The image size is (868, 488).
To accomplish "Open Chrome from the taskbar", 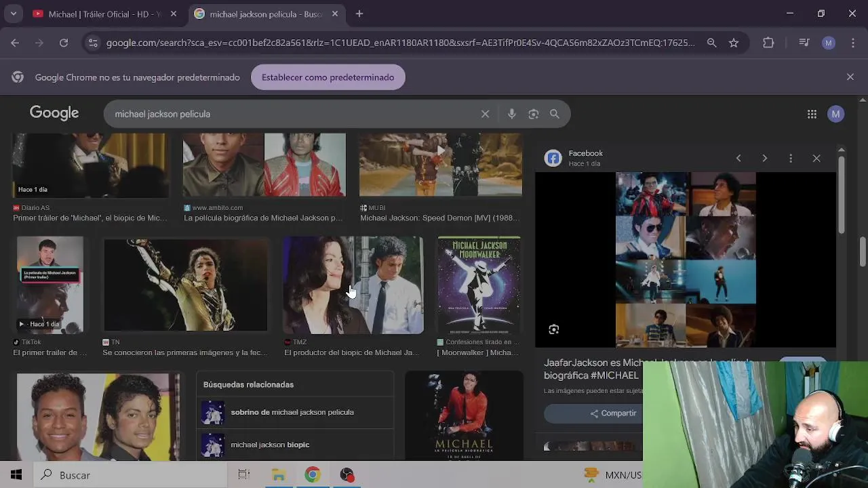I will (313, 475).
